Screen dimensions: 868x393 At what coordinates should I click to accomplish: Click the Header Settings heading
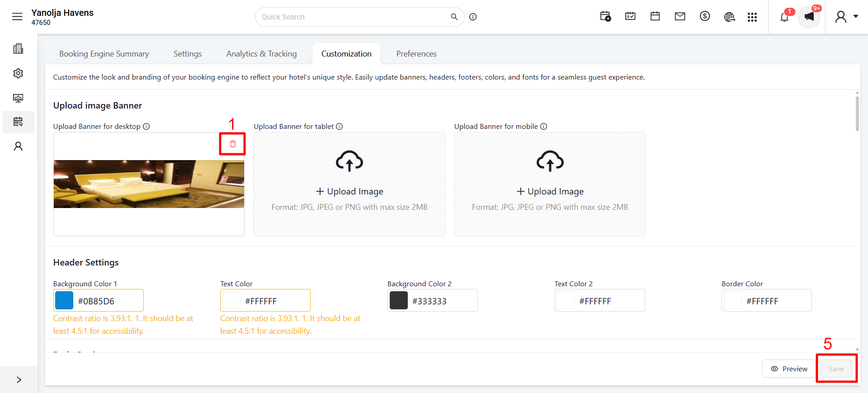tap(86, 262)
